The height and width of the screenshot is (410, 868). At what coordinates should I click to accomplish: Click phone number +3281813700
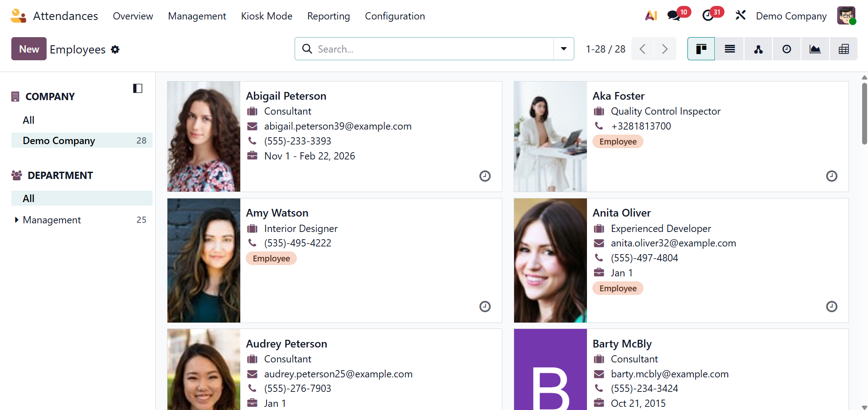coord(641,126)
